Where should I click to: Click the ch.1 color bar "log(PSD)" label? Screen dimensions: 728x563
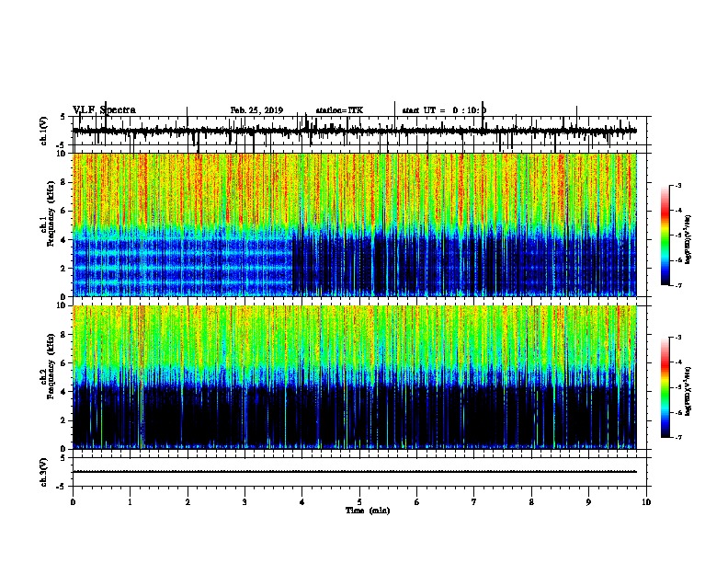click(688, 240)
